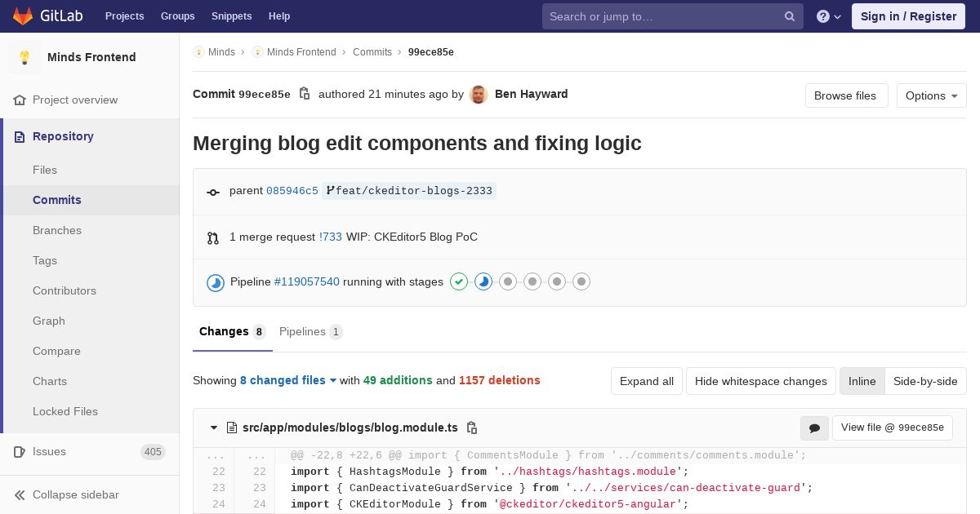Click the Commits breadcrumb link
This screenshot has width=980, height=514.
point(372,52)
